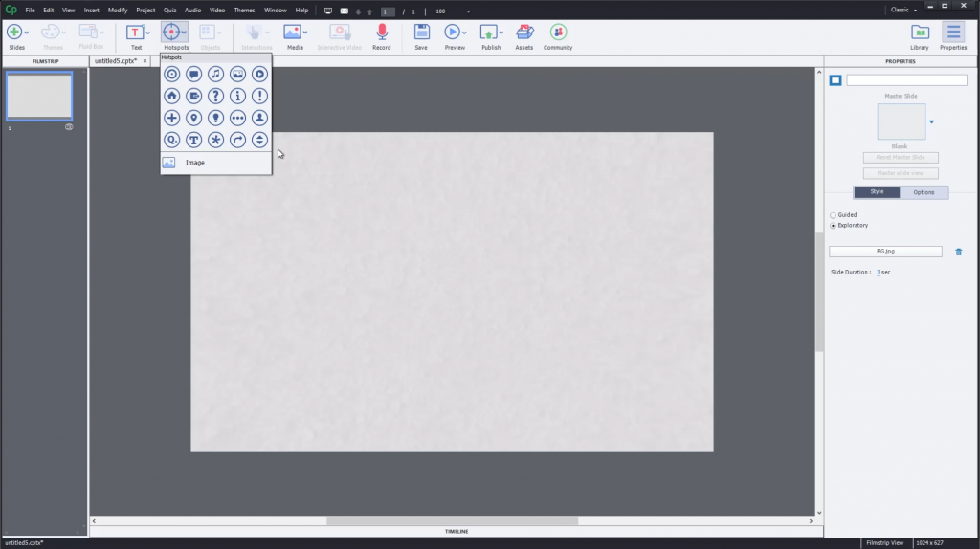Viewport: 980px width, 549px height.
Task: Select the info 'i' hotspot icon
Action: 237,97
